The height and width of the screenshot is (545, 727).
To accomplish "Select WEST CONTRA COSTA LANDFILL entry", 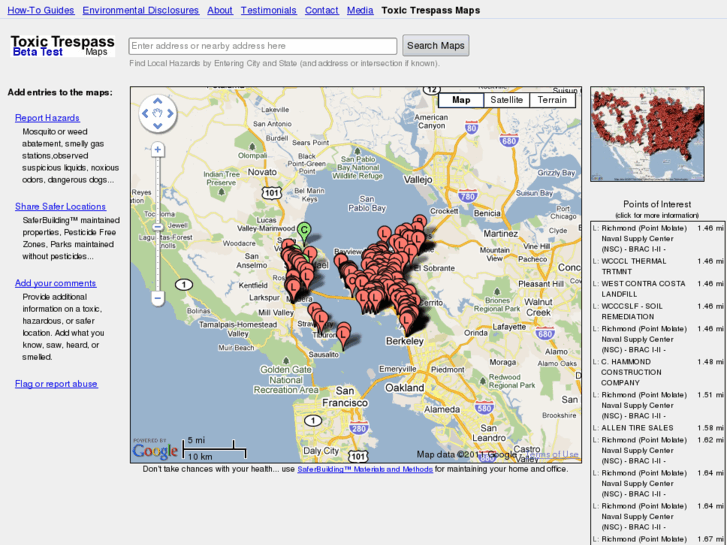I will 658,289.
